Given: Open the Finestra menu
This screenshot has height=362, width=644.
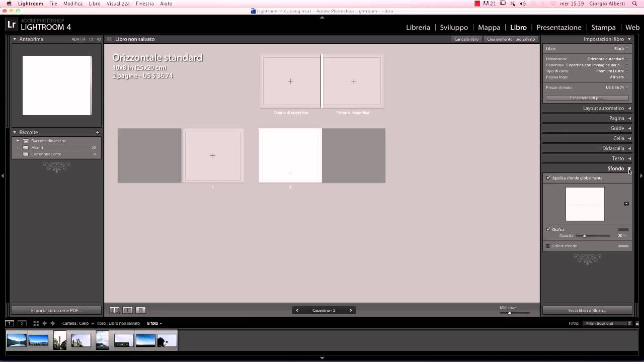Looking at the screenshot, I should [x=145, y=4].
